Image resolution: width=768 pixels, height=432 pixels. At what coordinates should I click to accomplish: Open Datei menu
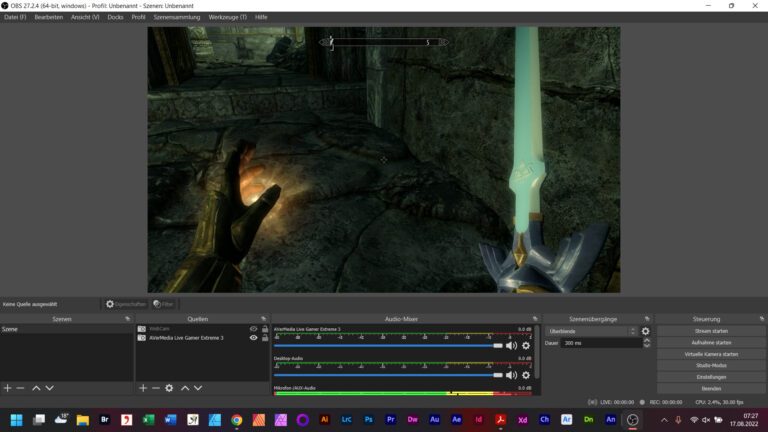point(15,17)
